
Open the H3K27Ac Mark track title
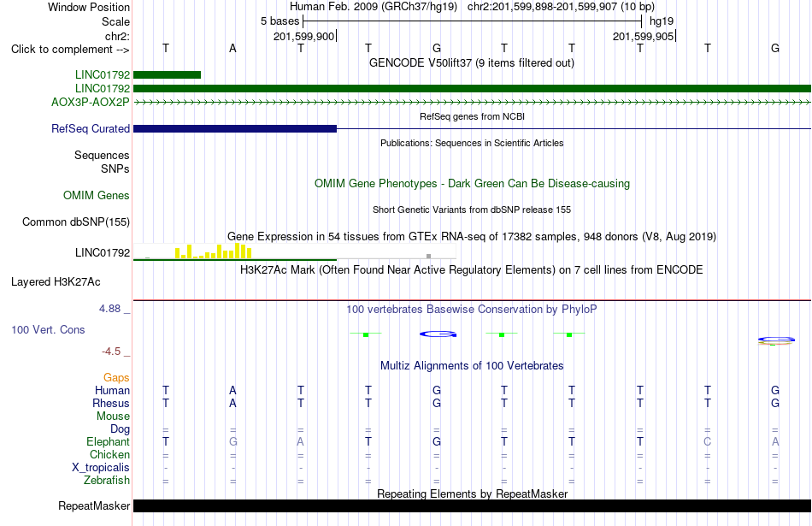tap(472, 270)
